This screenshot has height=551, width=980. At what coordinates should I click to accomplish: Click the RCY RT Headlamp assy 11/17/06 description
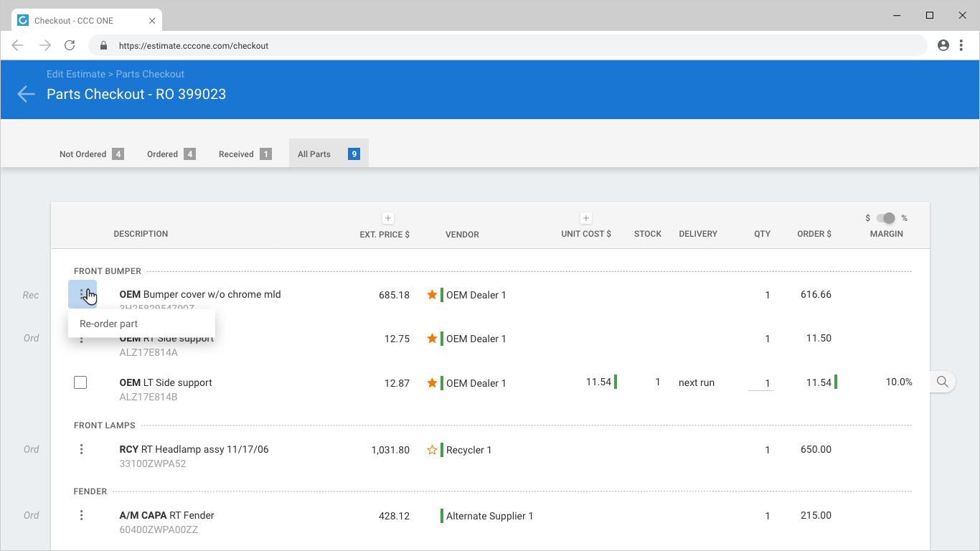click(x=194, y=449)
